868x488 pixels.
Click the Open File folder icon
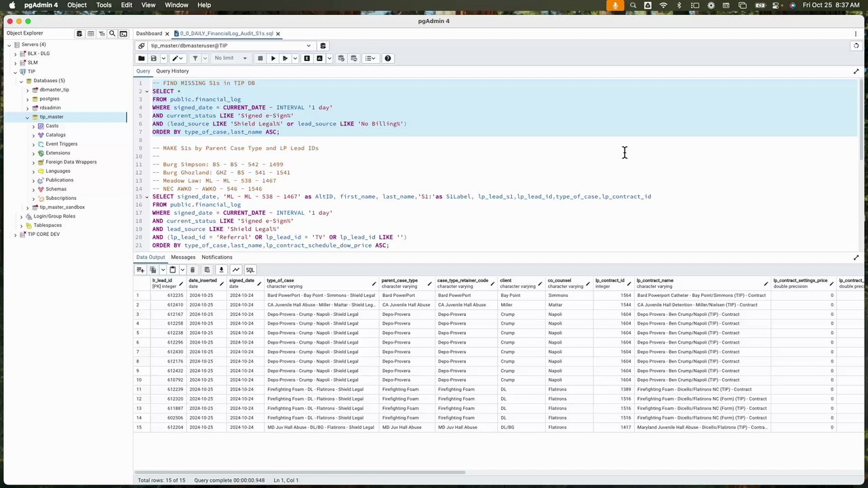click(141, 58)
